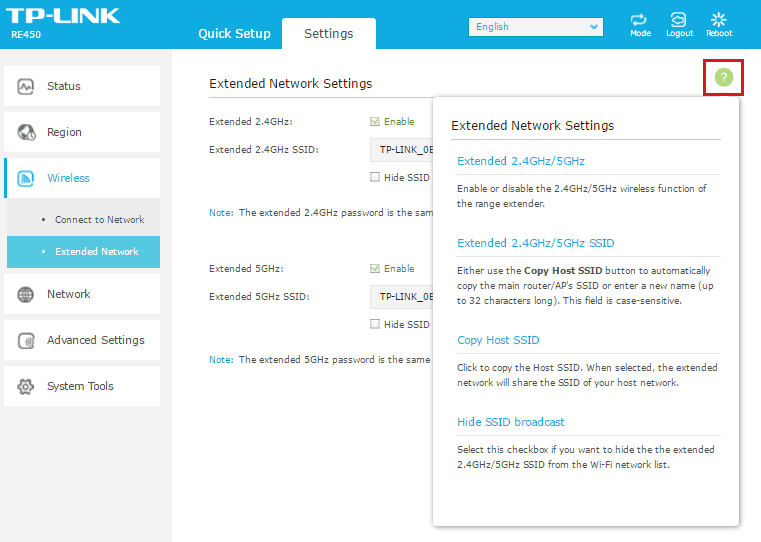
Task: Open the Region menu item
Action: click(82, 132)
